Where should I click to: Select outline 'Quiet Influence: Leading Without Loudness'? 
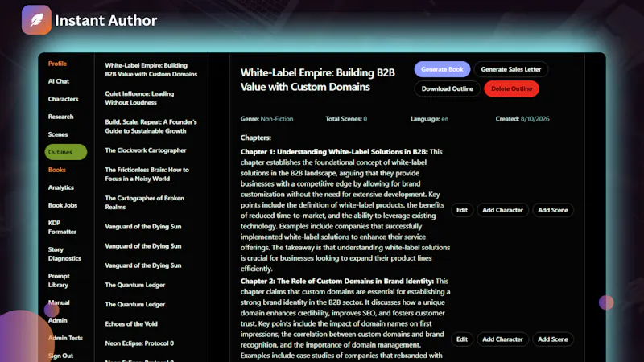click(139, 98)
